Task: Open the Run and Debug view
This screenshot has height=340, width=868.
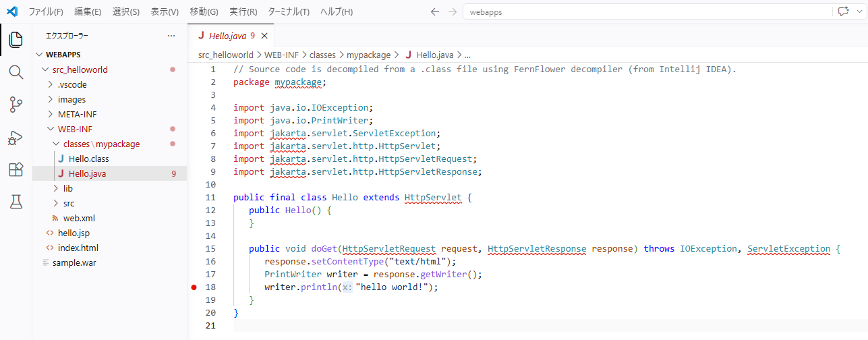Action: [16, 138]
